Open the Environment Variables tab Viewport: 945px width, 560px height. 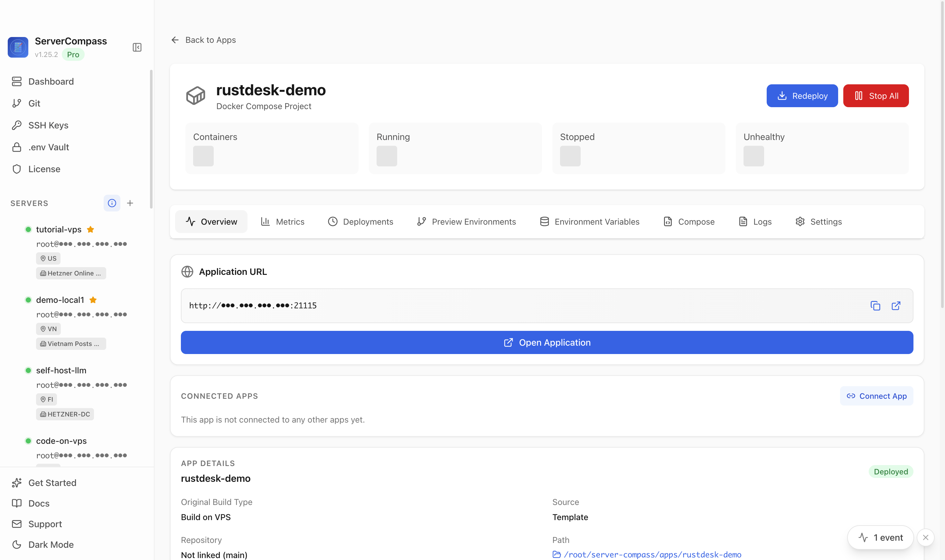point(589,221)
